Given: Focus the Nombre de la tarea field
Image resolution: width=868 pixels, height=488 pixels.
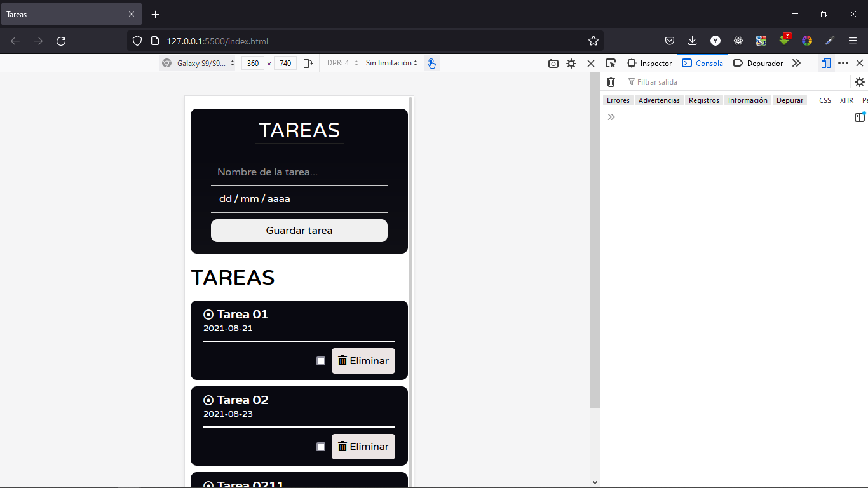Looking at the screenshot, I should tap(299, 172).
